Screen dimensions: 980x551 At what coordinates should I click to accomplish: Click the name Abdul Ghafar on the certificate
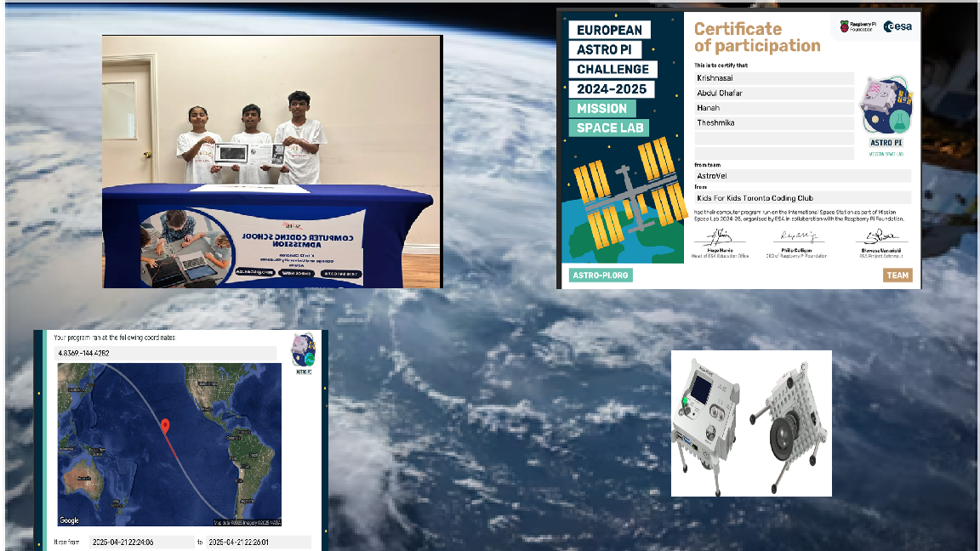720,93
